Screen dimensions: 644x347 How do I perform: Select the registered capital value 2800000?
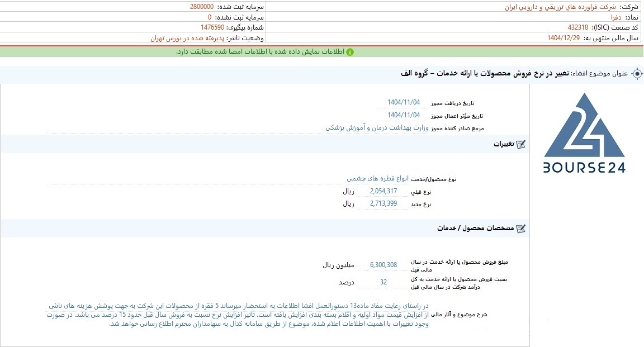click(x=202, y=7)
